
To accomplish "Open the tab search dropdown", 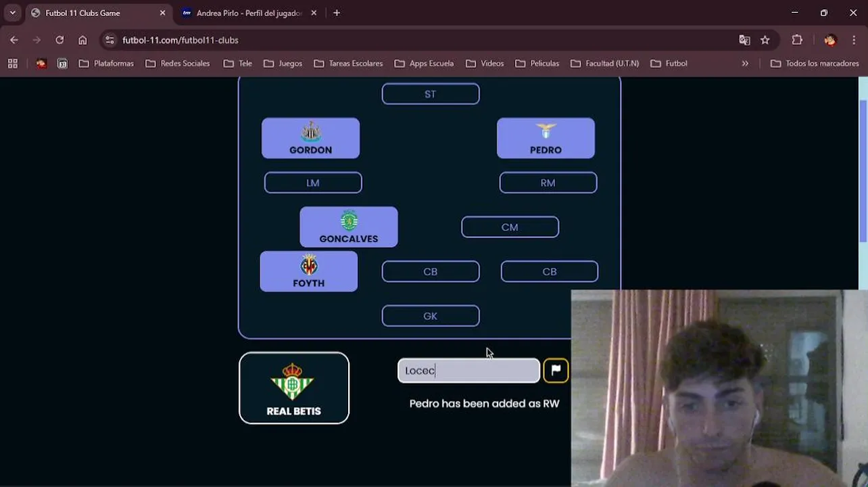I will [12, 13].
